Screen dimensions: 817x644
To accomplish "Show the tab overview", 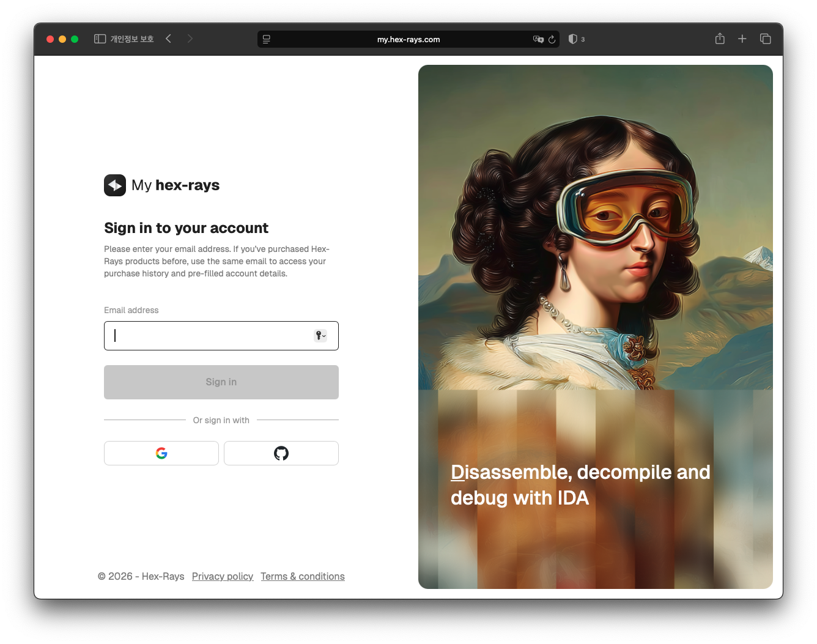I will [765, 39].
